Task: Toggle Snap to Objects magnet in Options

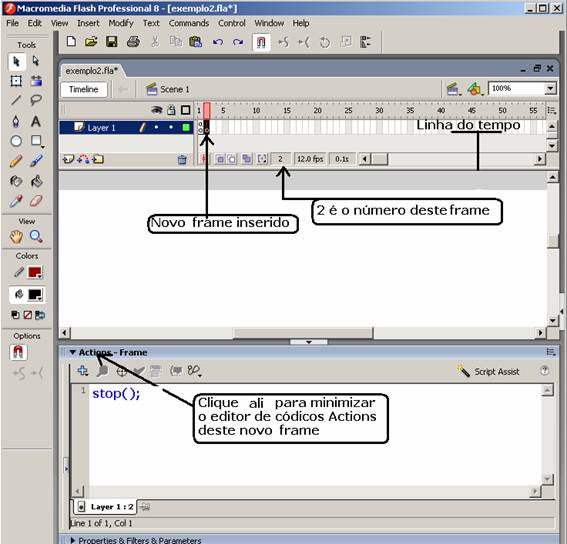Action: (18, 352)
